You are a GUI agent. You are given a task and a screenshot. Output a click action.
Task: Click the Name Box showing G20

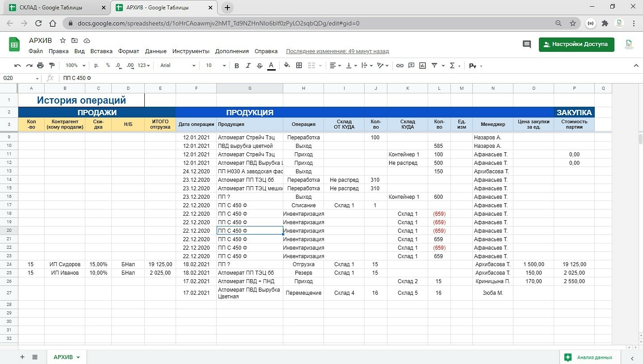click(20, 78)
